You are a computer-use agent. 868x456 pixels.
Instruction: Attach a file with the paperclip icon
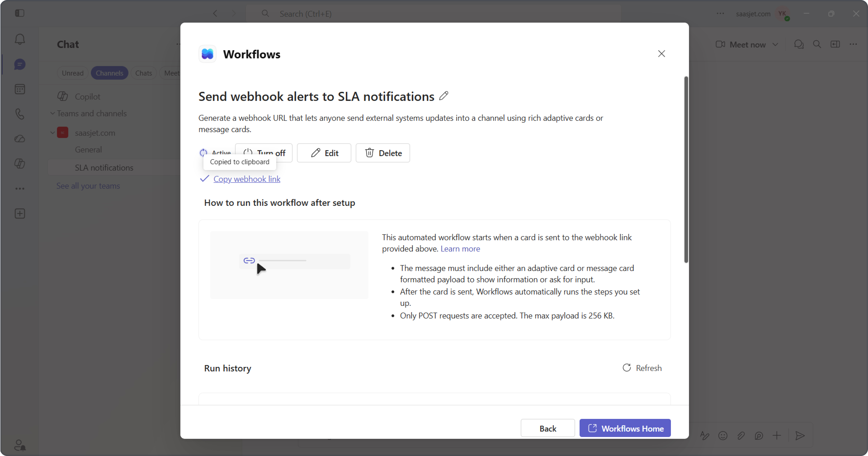tap(741, 436)
